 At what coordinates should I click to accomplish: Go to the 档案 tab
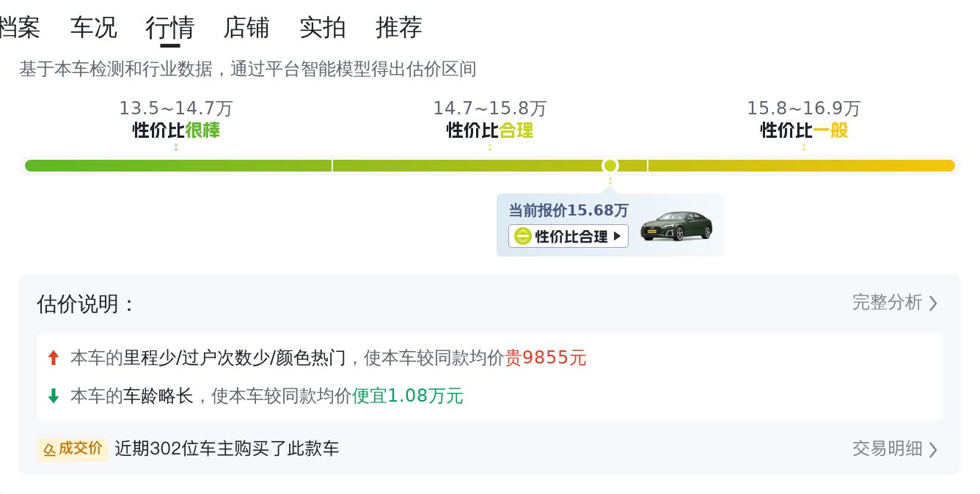pyautogui.click(x=19, y=28)
